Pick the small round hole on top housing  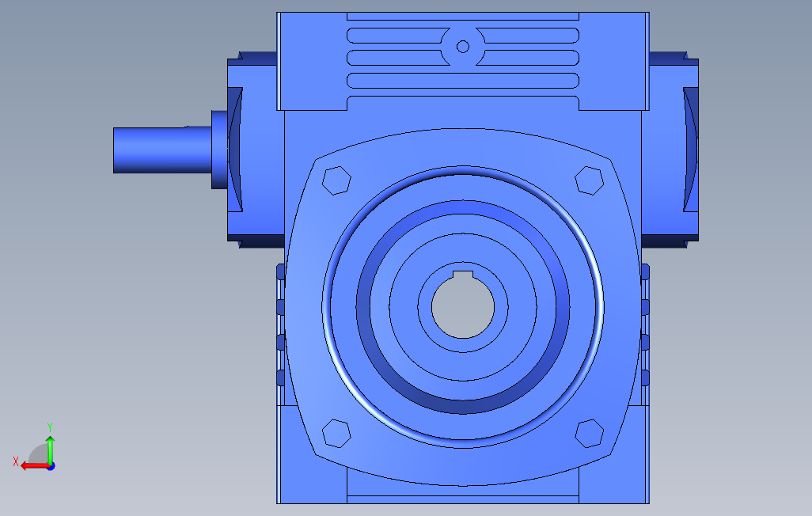point(463,47)
